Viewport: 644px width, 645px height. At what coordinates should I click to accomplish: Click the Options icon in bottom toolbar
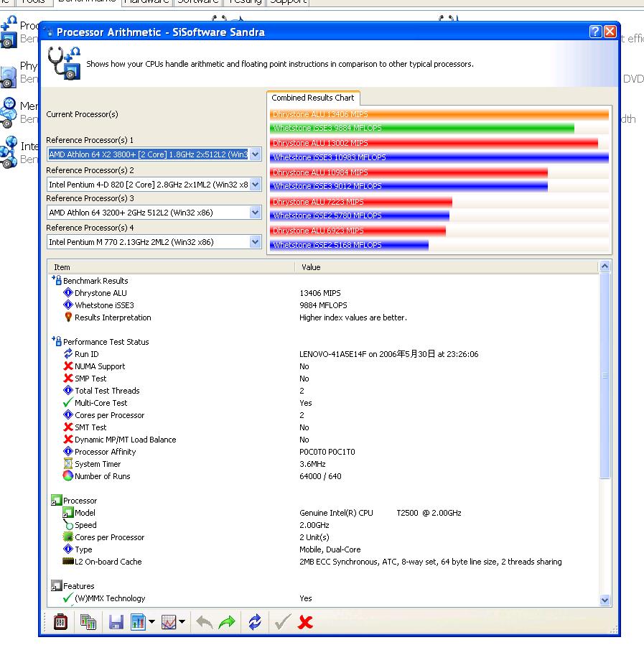point(61,622)
